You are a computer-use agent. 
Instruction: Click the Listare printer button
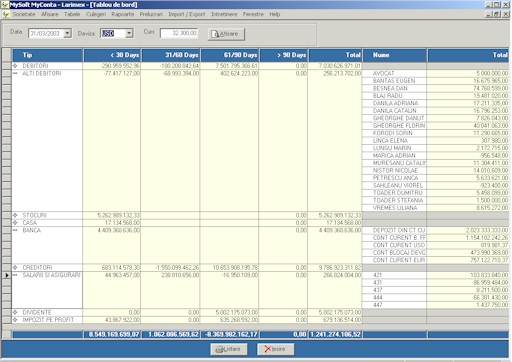[229, 349]
